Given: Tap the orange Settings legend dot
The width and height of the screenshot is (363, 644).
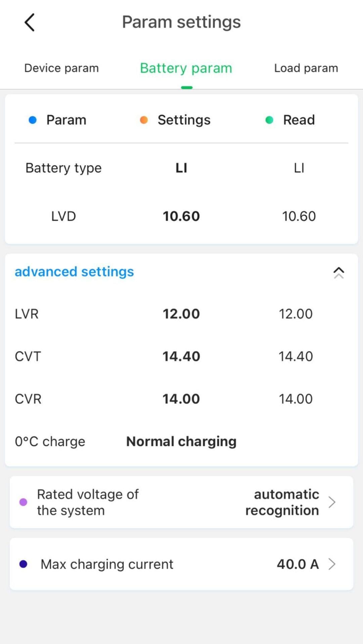Looking at the screenshot, I should pyautogui.click(x=144, y=120).
